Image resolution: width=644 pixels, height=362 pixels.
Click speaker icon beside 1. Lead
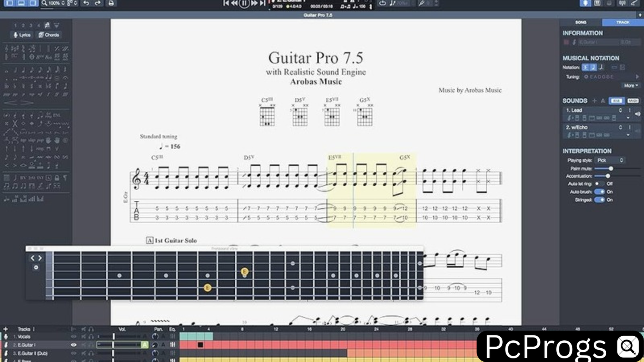(x=638, y=114)
